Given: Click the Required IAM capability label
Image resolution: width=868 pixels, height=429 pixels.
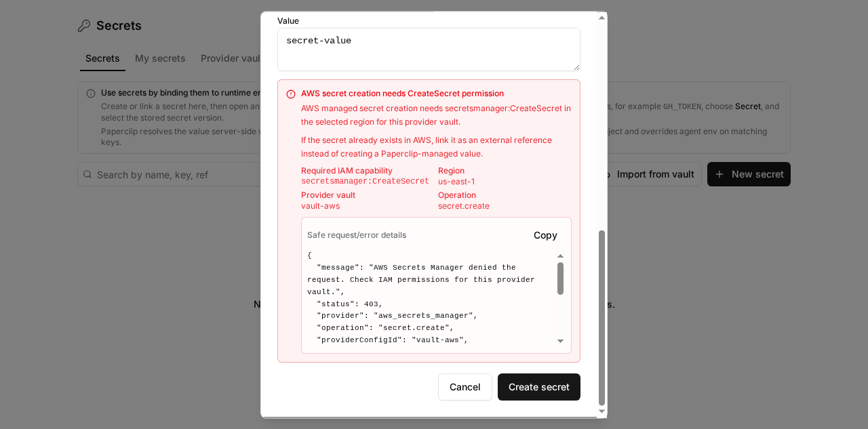Looking at the screenshot, I should [x=347, y=171].
